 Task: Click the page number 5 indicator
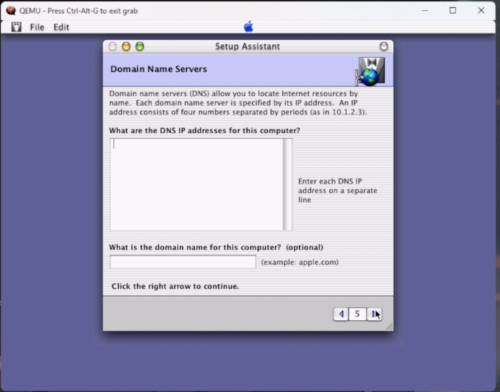[357, 314]
